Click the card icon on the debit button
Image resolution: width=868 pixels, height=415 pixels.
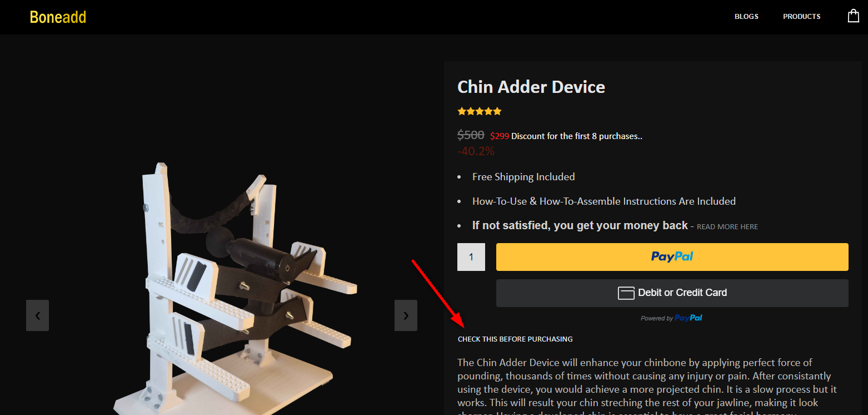(x=626, y=293)
